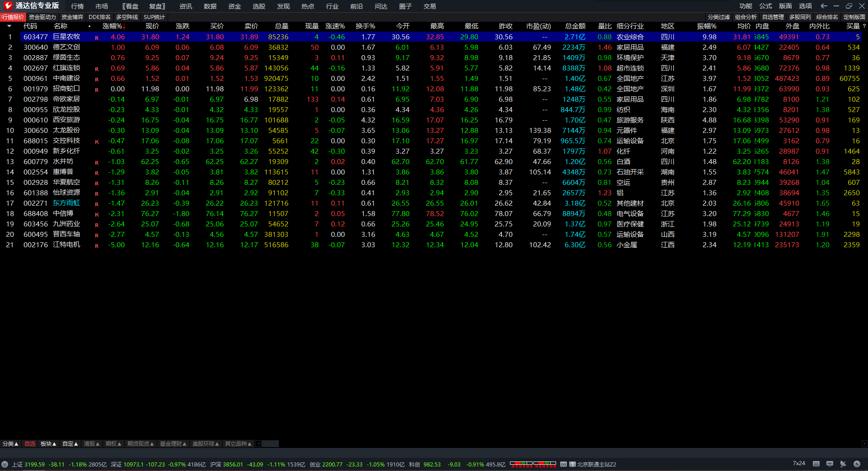Image resolution: width=868 pixels, height=471 pixels.
Task: Click the red-green market breadth bar indicator
Action: tap(533, 464)
